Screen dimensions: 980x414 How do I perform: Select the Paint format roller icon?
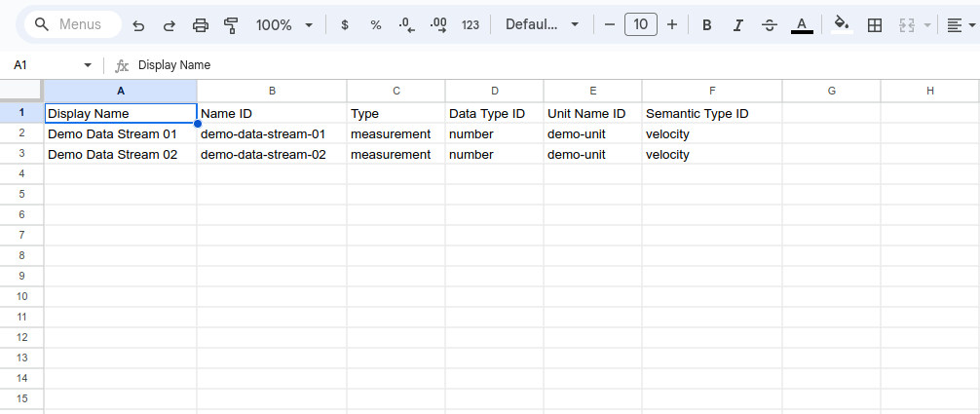pos(231,25)
